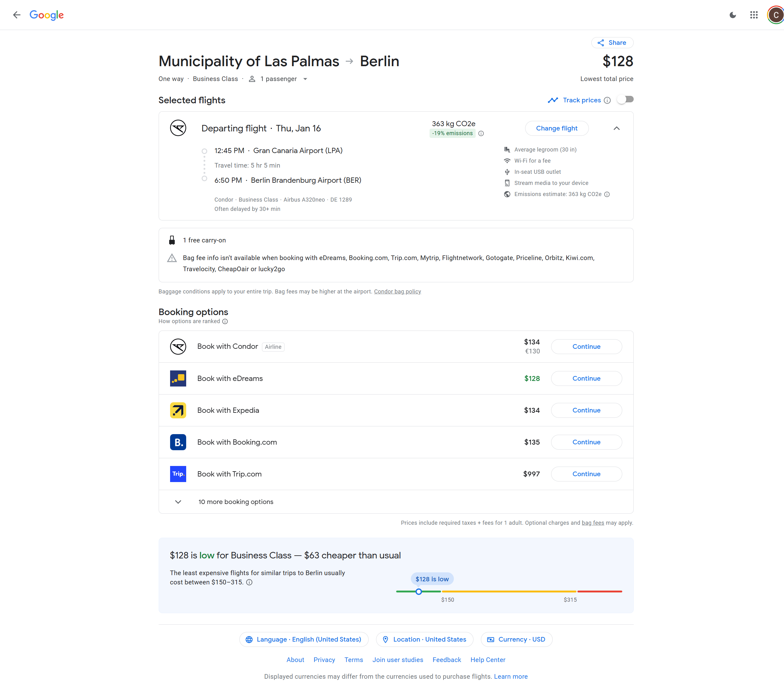Click the Condor airline logo in booking options
This screenshot has height=692, width=784.
(178, 347)
